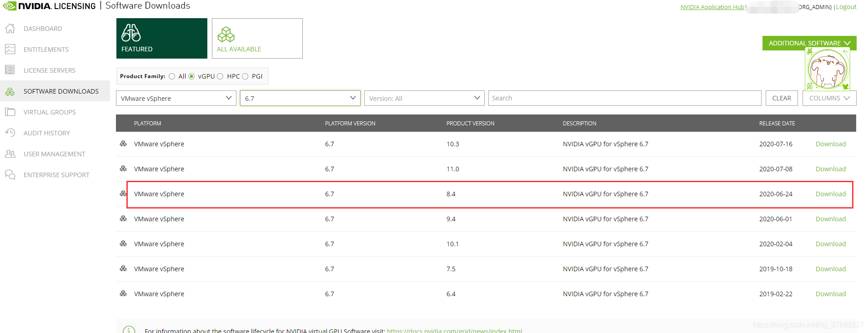Image resolution: width=868 pixels, height=333 pixels.
Task: Open Entitlements from the sidebar
Action: click(x=46, y=50)
